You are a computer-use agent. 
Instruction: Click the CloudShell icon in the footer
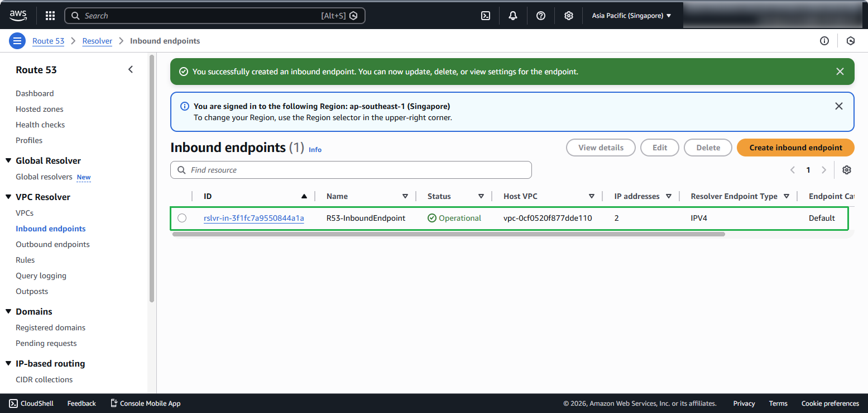[x=13, y=403]
